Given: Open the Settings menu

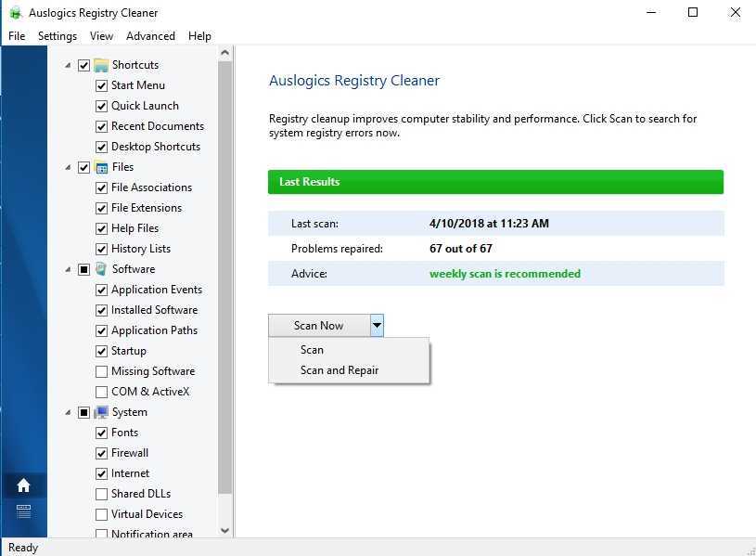Looking at the screenshot, I should coord(58,36).
